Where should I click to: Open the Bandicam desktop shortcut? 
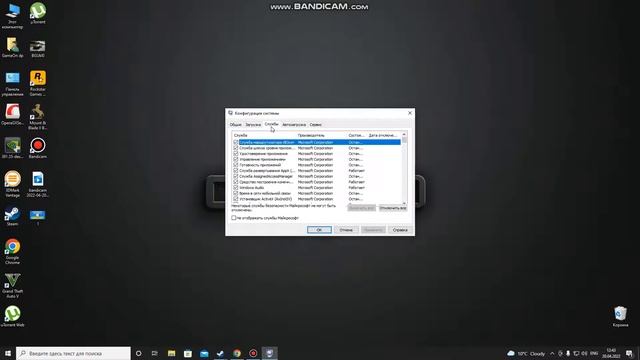[x=38, y=148]
